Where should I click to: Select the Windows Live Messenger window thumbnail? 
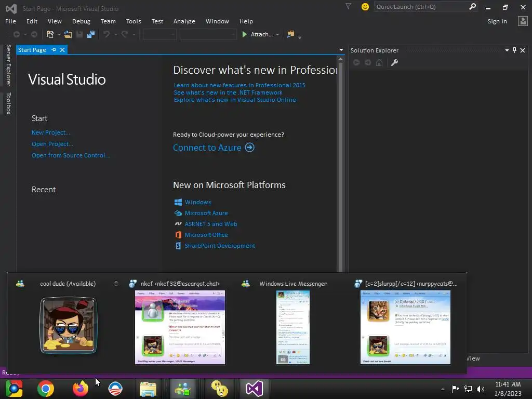293,327
